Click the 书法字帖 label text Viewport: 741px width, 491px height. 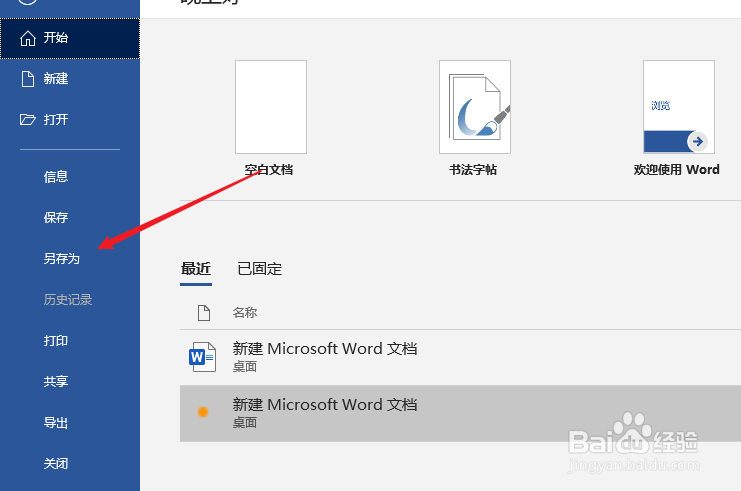473,170
